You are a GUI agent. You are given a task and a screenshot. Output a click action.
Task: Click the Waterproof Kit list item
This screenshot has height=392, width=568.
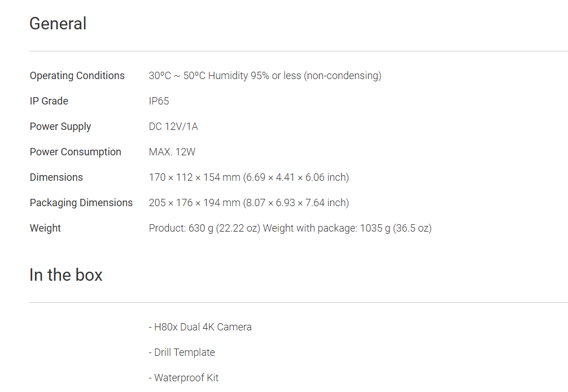point(183,378)
